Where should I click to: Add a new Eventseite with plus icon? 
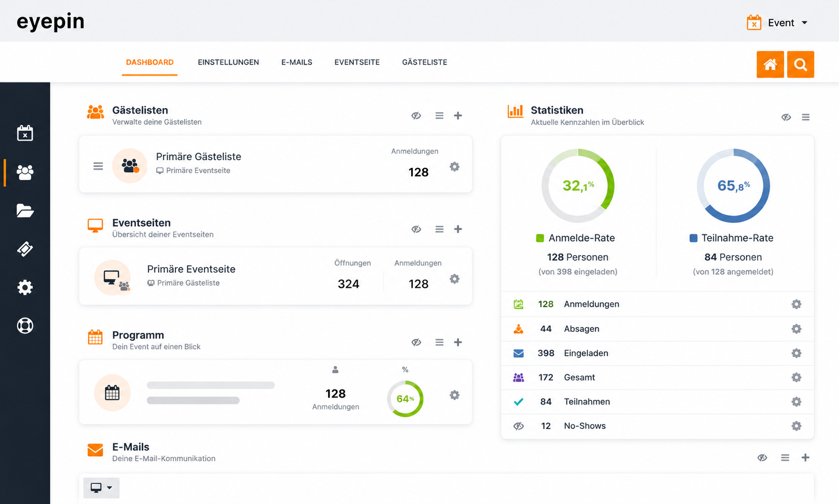click(x=458, y=229)
